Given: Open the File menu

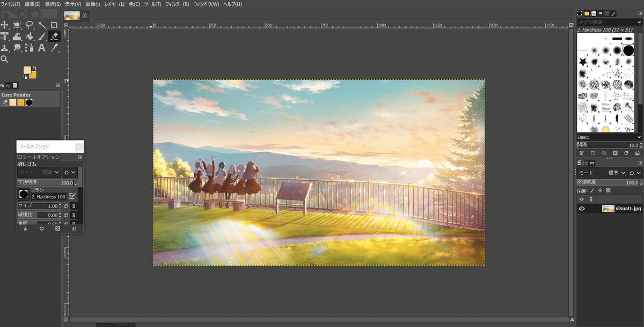Looking at the screenshot, I should point(11,4).
